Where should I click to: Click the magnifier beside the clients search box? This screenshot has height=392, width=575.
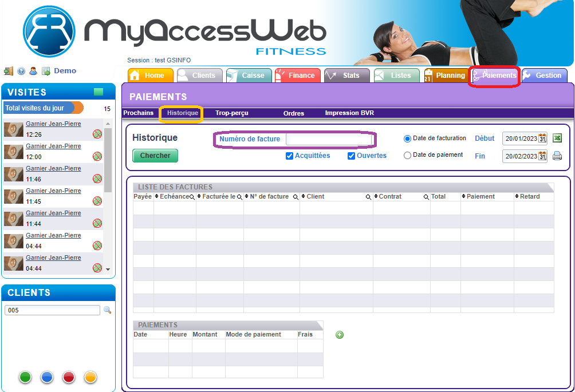click(x=107, y=310)
